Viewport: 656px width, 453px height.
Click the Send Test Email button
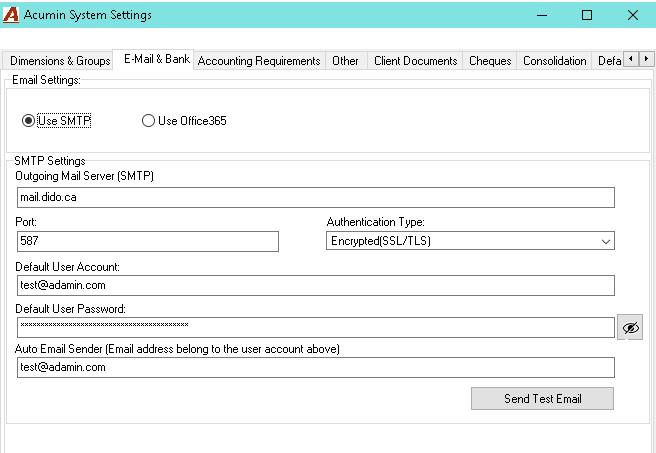point(543,399)
